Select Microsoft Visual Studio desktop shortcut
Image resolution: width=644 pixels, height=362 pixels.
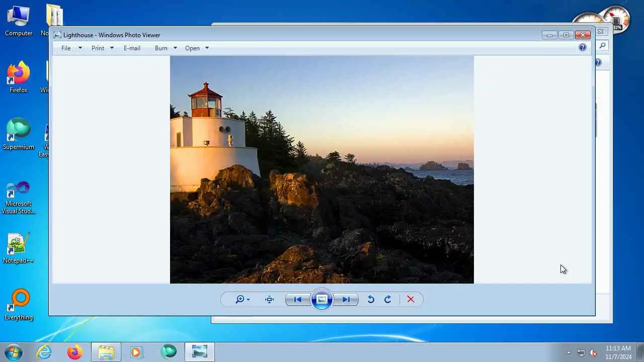click(19, 198)
